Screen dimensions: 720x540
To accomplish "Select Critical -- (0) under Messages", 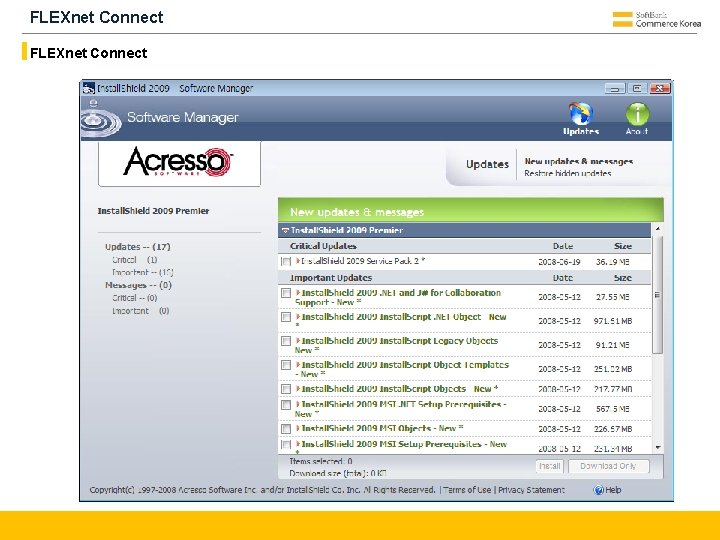I will (135, 298).
